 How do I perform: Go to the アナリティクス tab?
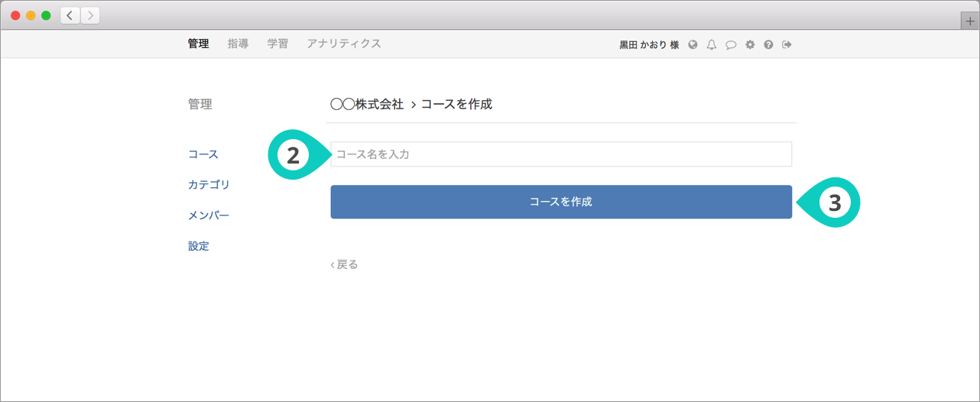(x=343, y=44)
